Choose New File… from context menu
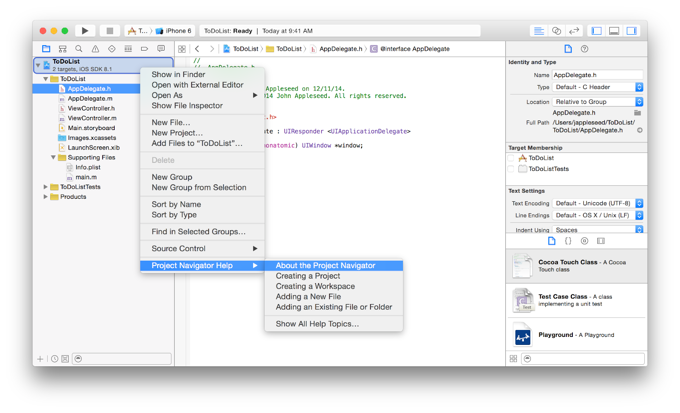680x413 pixels. pyautogui.click(x=202, y=122)
